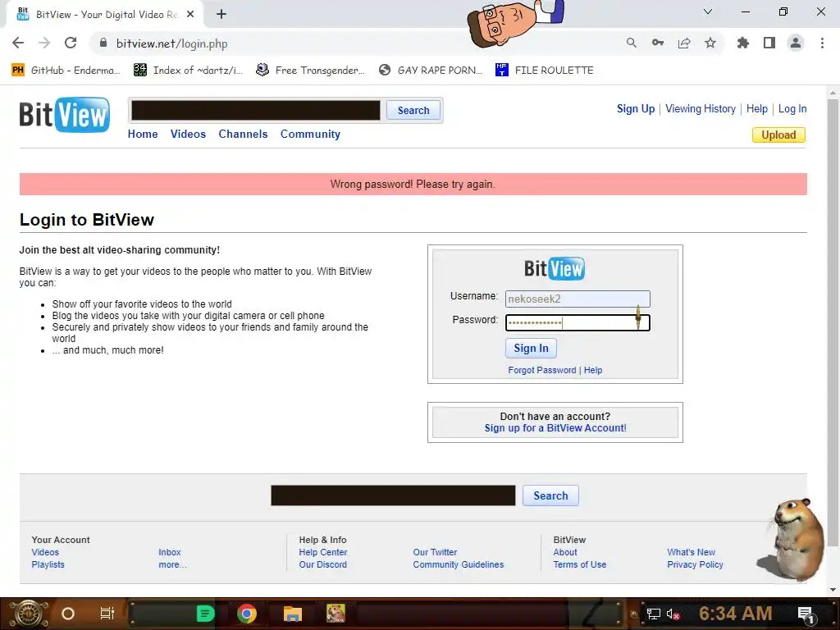This screenshot has height=630, width=840.
Task: Click the share page icon
Action: 684,43
